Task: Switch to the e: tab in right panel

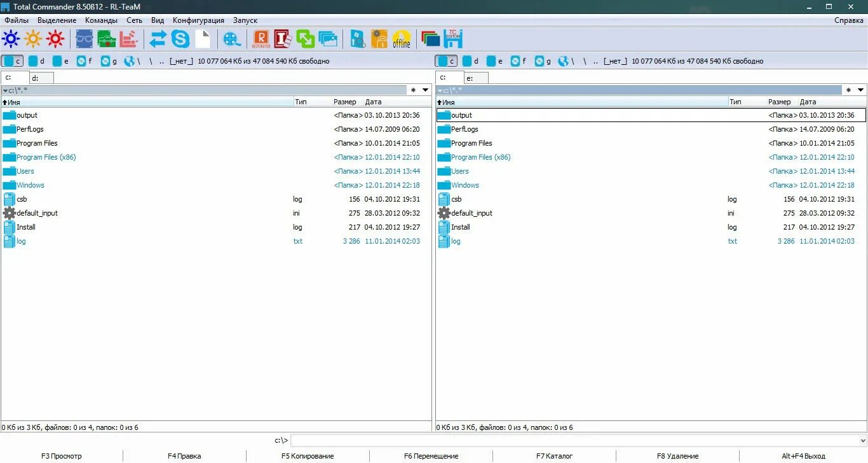Action: pyautogui.click(x=476, y=78)
